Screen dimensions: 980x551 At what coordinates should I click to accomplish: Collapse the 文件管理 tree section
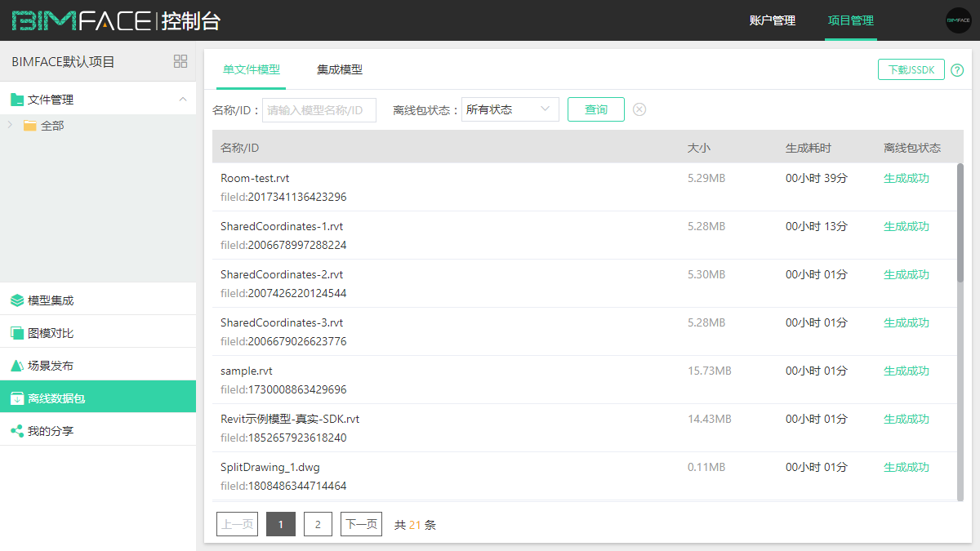184,98
